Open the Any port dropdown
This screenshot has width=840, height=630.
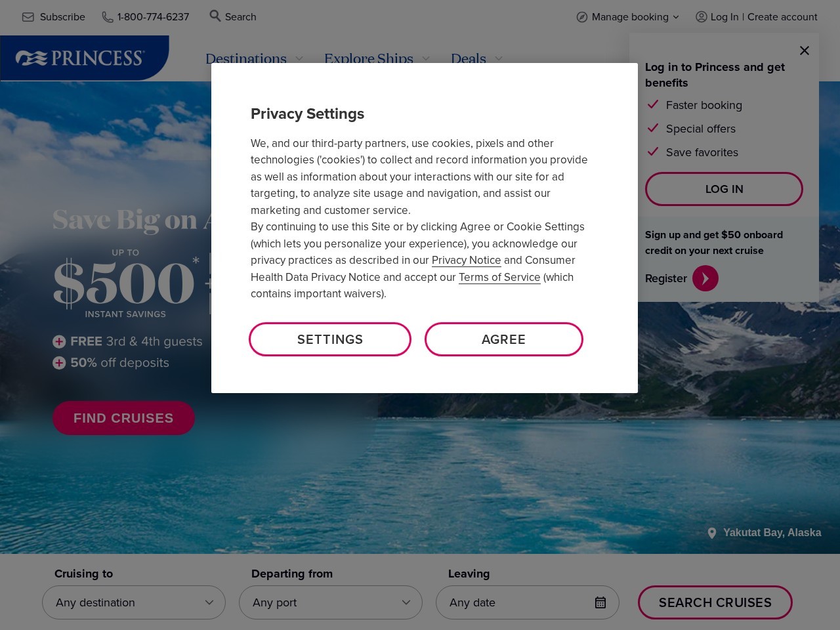click(x=331, y=602)
